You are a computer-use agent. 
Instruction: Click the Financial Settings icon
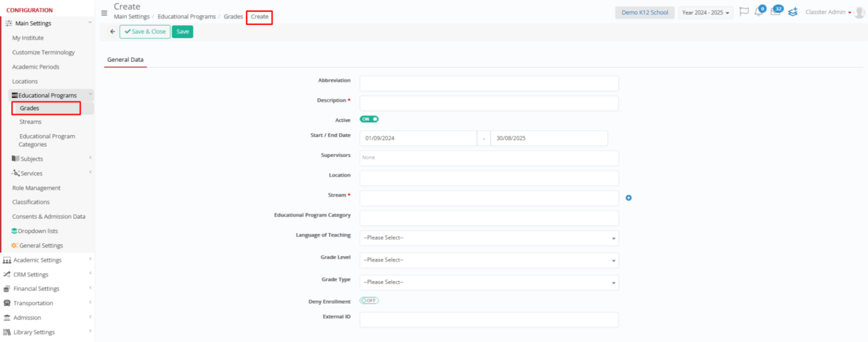coord(7,289)
